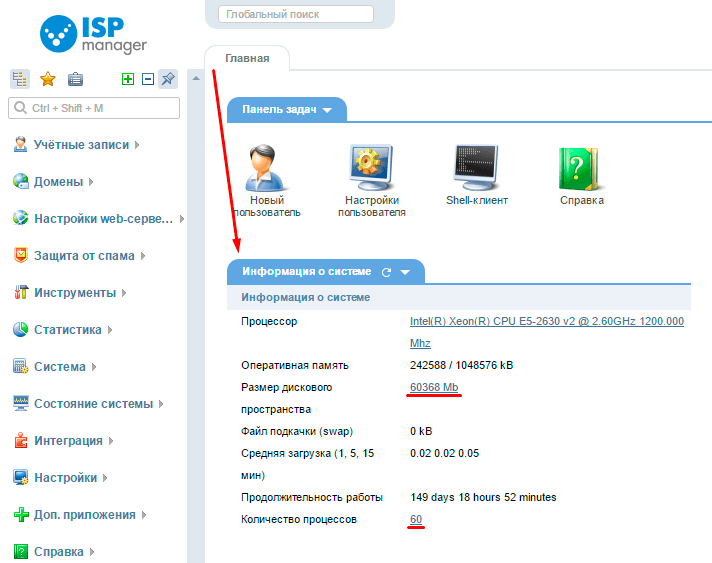Click the Защита от спама shield icon
Viewport: 712px width, 563px height.
(x=20, y=256)
